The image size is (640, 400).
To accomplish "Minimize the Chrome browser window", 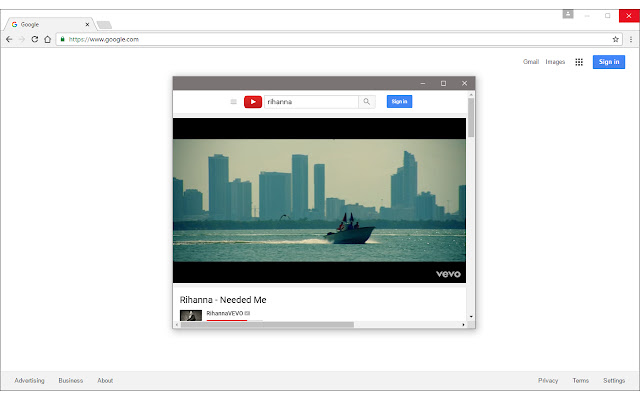I will (587, 16).
